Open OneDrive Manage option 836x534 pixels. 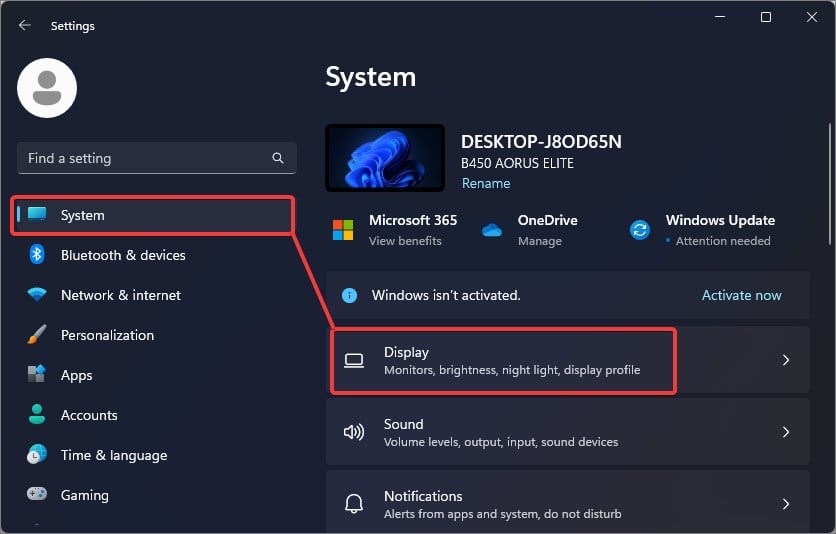[x=540, y=241]
